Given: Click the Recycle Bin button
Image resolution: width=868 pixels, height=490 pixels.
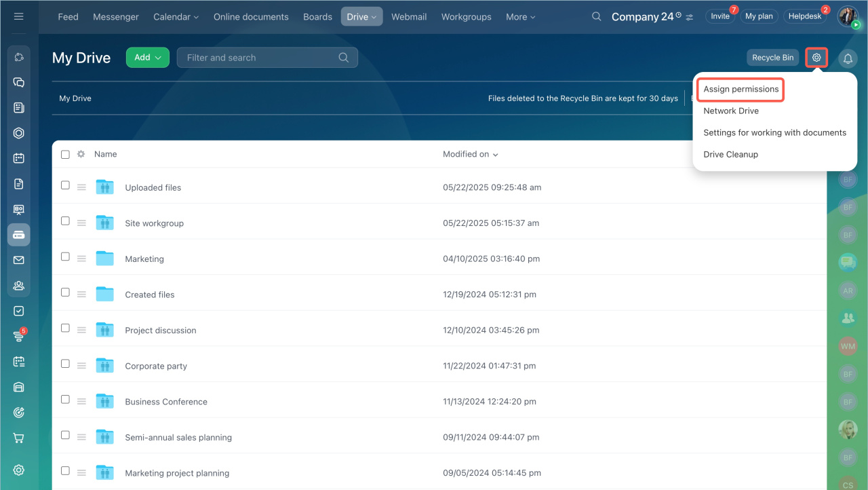Looking at the screenshot, I should (x=772, y=58).
